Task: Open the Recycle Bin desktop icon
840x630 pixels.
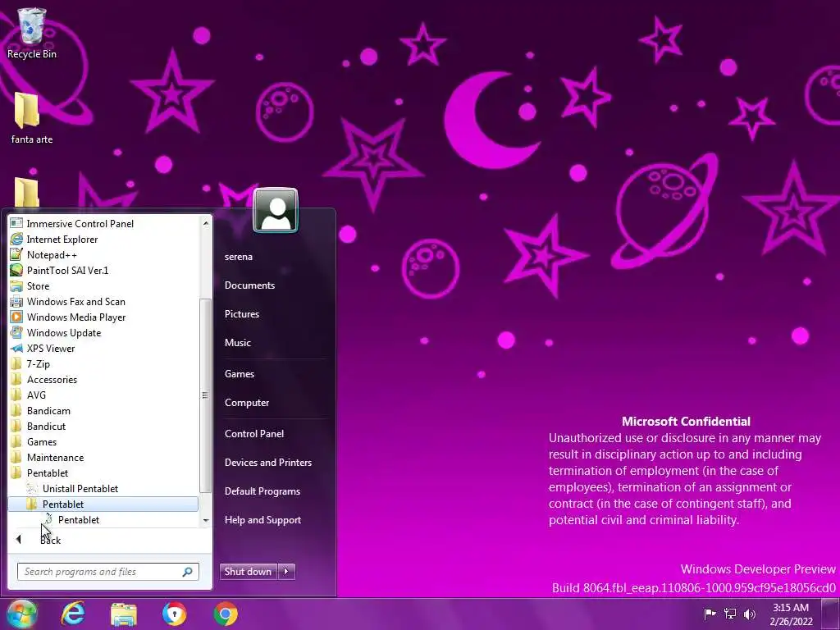Action: tap(32, 33)
